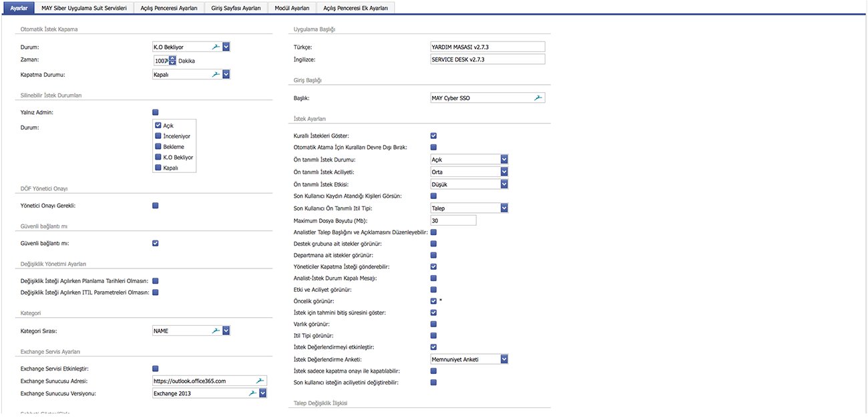Check Son kullanıcı isteğin aciliyetini değiştirebilir
The width and height of the screenshot is (868, 418).
click(x=434, y=383)
